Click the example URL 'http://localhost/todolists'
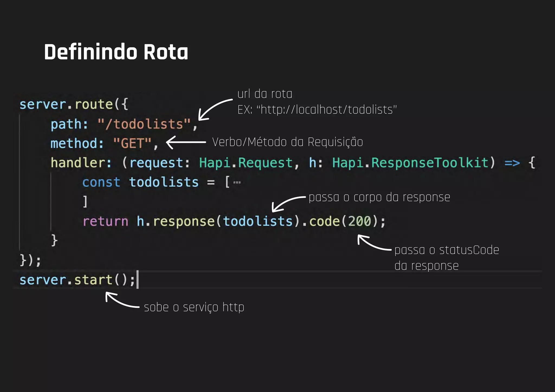The height and width of the screenshot is (392, 555). click(327, 110)
